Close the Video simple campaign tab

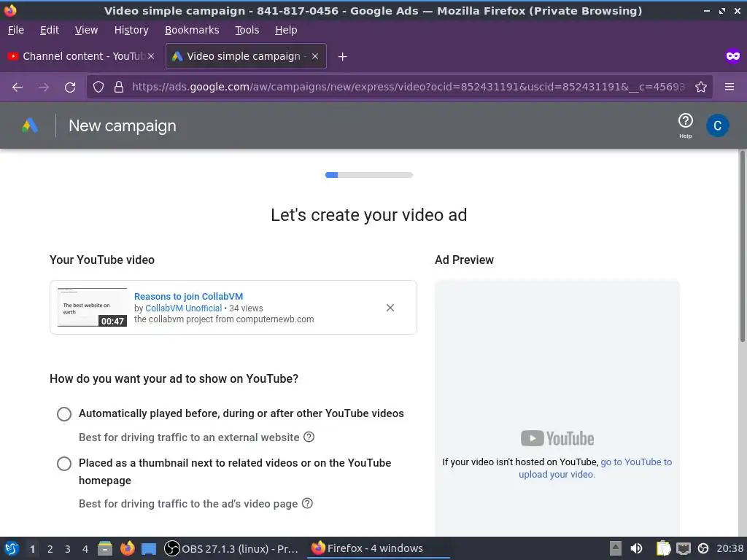pos(315,56)
